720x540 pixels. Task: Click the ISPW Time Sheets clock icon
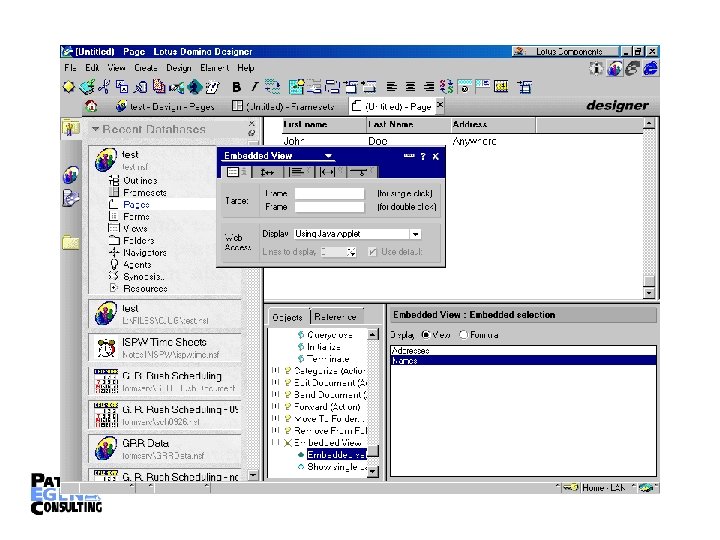tap(106, 348)
